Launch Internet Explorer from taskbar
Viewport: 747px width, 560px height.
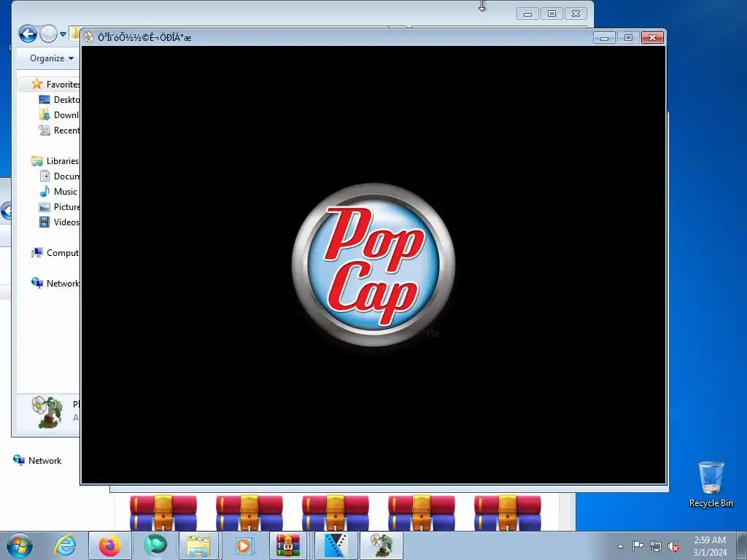(x=65, y=545)
